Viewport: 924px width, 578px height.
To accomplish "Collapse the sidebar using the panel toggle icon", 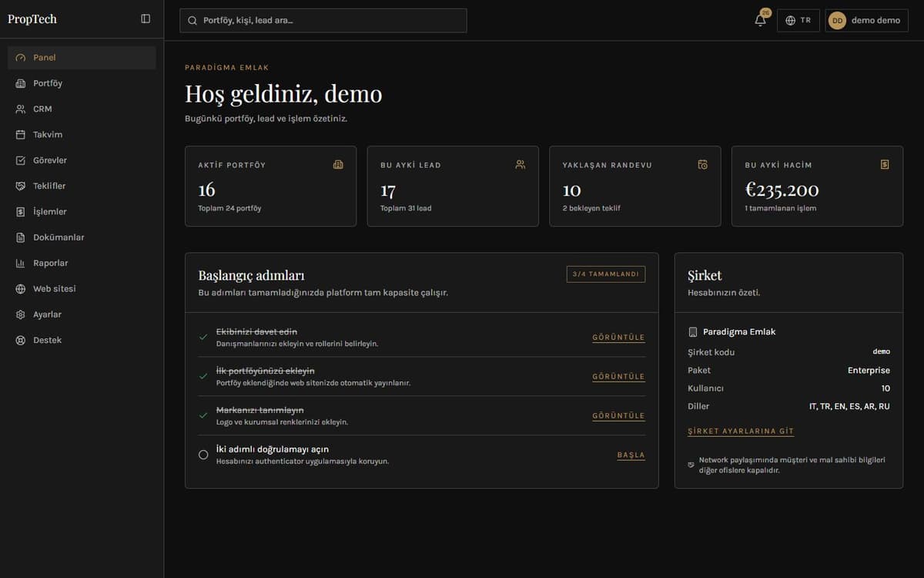I will click(x=146, y=19).
